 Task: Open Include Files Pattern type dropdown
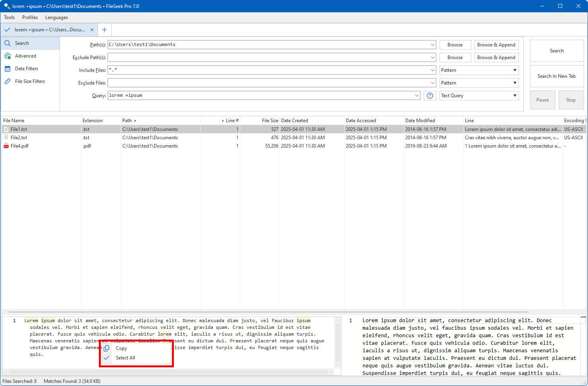tap(479, 70)
